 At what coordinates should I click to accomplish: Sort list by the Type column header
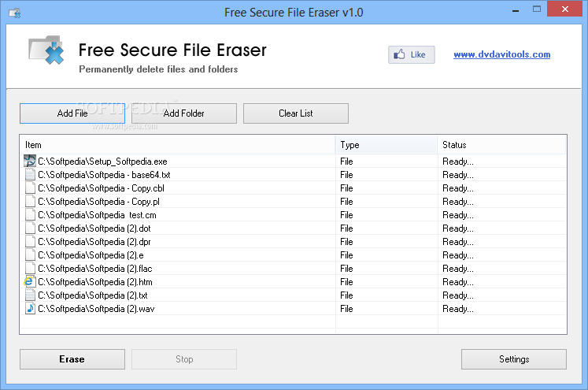[386, 145]
